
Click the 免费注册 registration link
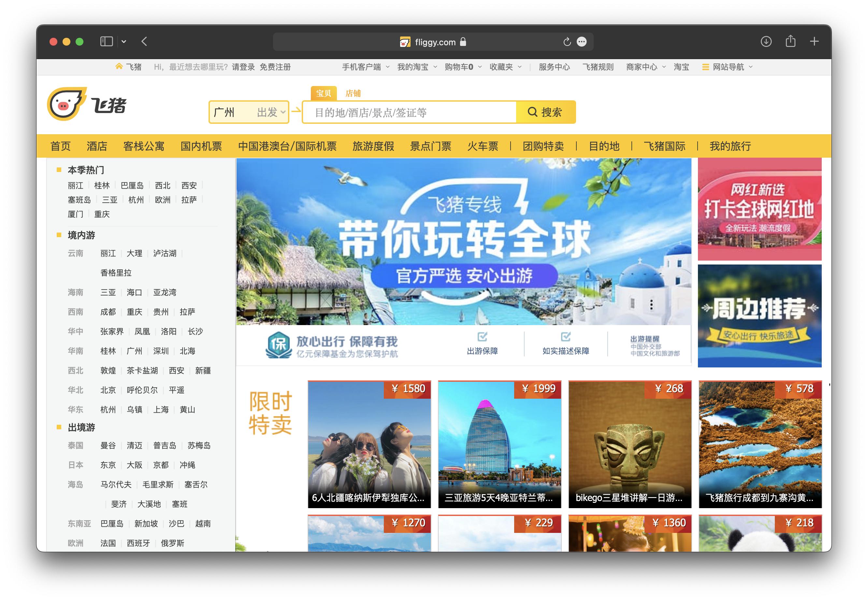[275, 66]
